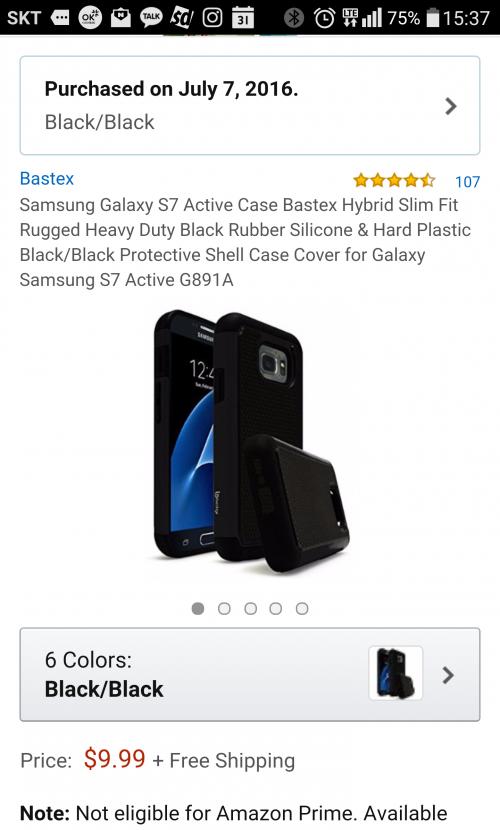
Task: Tap the alarm clock status icon
Action: pyautogui.click(x=324, y=18)
